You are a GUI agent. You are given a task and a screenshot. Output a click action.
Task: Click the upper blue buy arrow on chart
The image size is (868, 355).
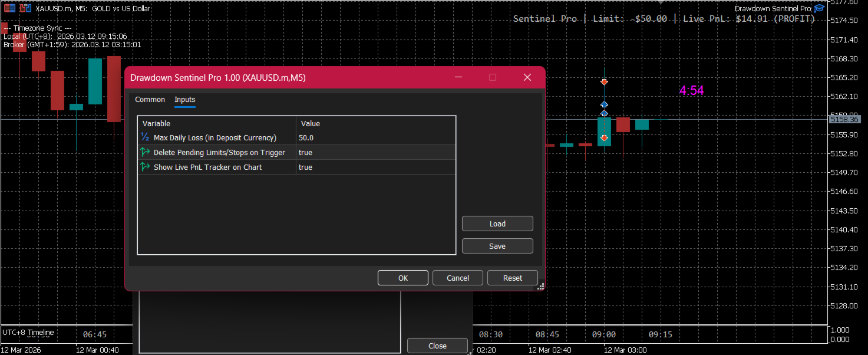pos(604,104)
